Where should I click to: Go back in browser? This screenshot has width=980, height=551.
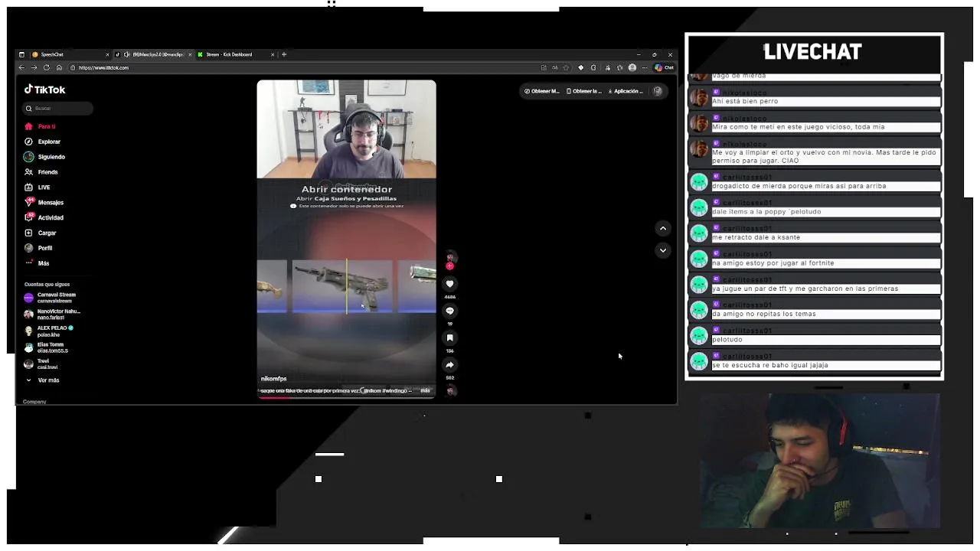[21, 67]
